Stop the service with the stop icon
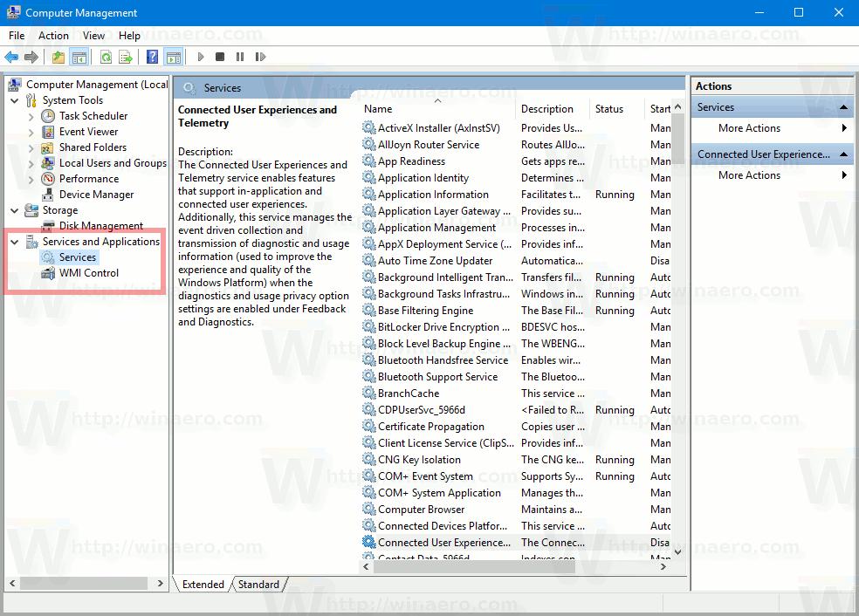Screen dimensions: 859x616 coord(219,56)
